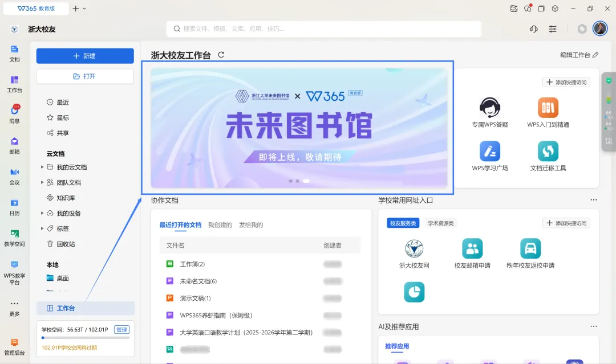Select the 校友服务类 category tab

[x=403, y=223]
